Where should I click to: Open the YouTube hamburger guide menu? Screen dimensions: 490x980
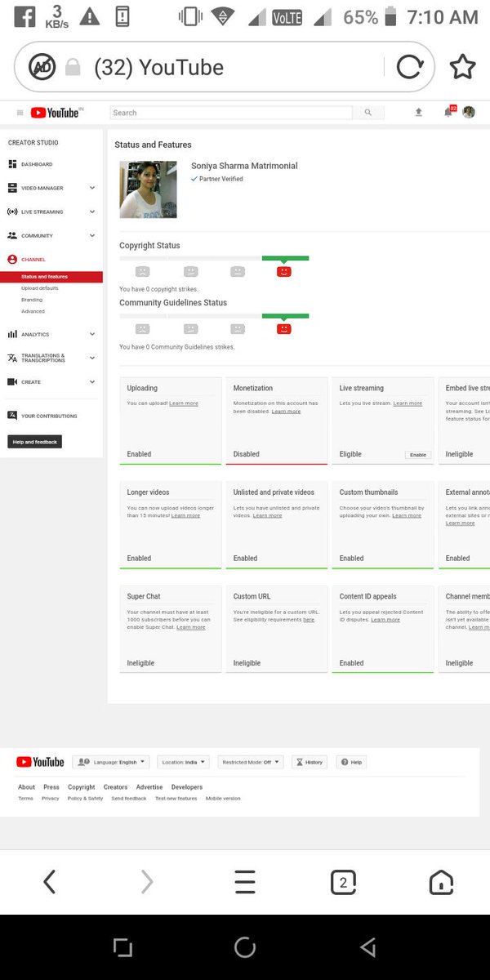point(20,113)
